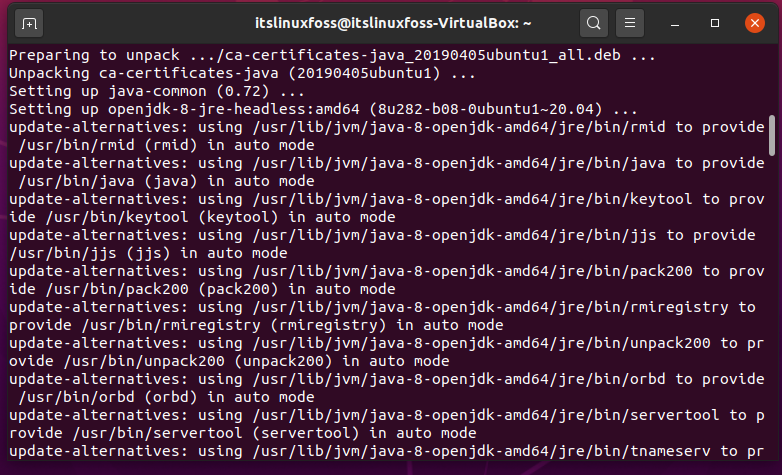Click the update-alternatives line containing jre/bin/jjs
This screenshot has width=782, height=475.
pyautogui.click(x=382, y=235)
